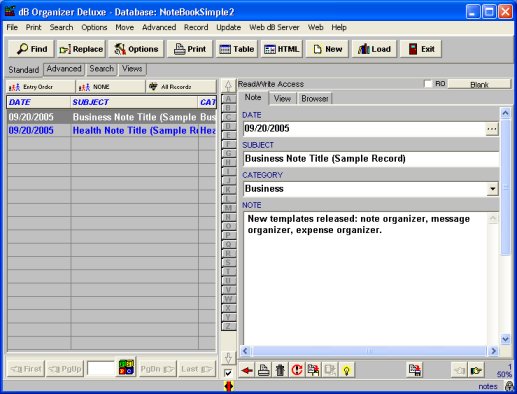
Task: Click the letter A index button
Action: tap(228, 99)
